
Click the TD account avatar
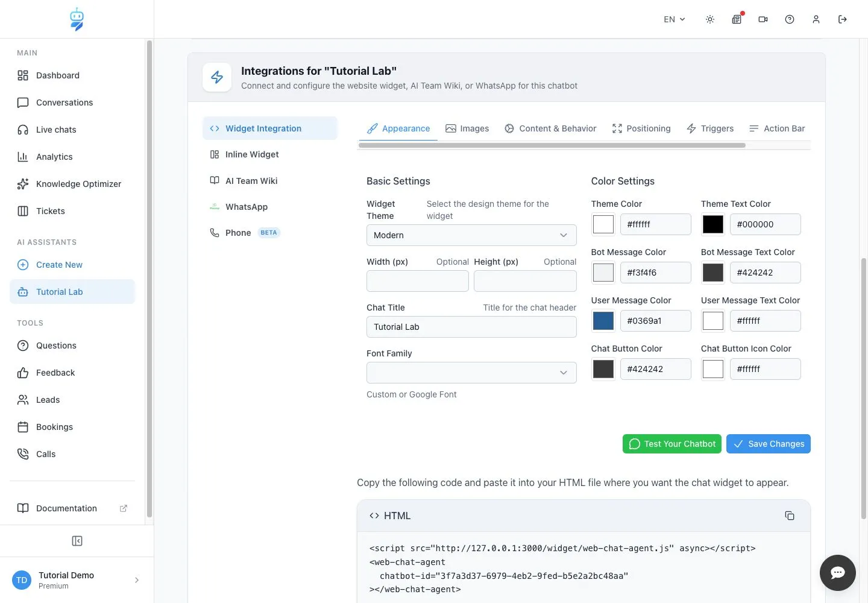pyautogui.click(x=22, y=580)
